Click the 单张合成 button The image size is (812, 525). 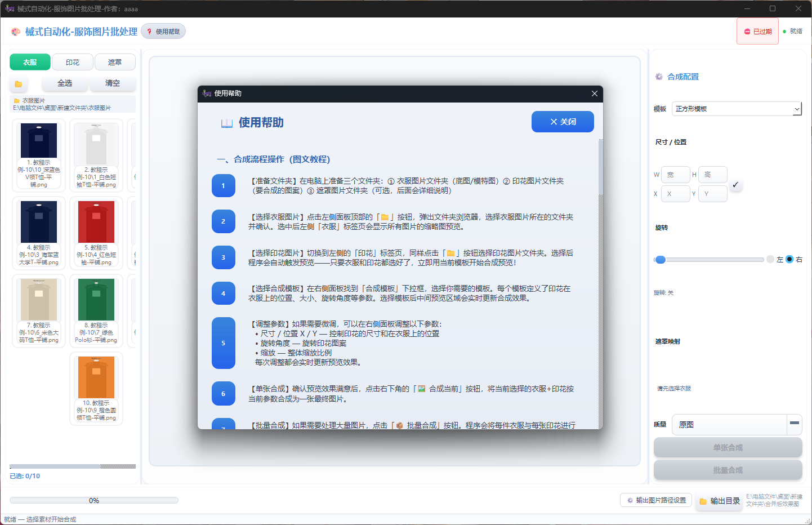[728, 448]
